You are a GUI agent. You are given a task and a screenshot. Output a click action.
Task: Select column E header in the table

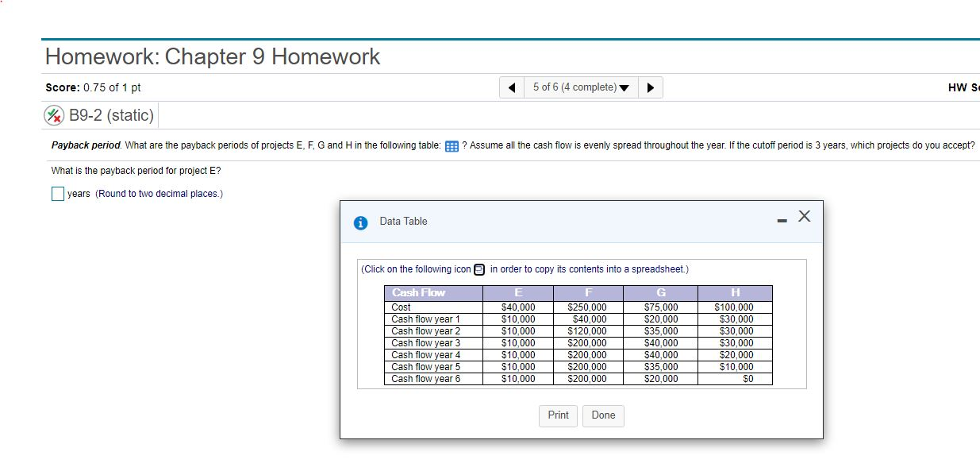click(517, 292)
